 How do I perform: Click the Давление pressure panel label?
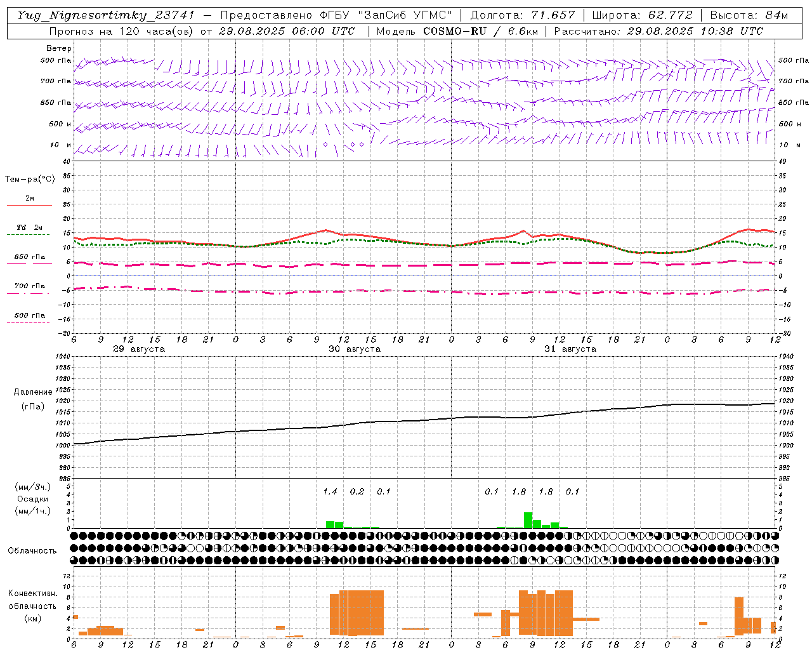point(33,392)
